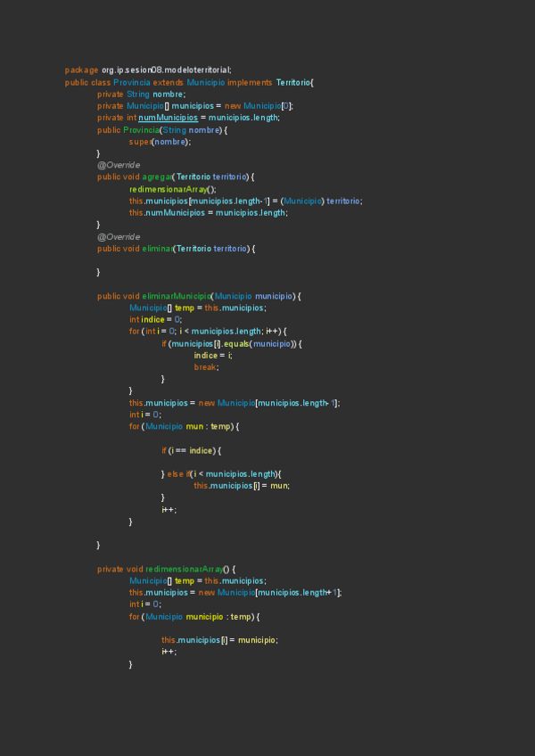Click the '@Override' annotation above eliminar method
535x756 pixels.
(119, 237)
